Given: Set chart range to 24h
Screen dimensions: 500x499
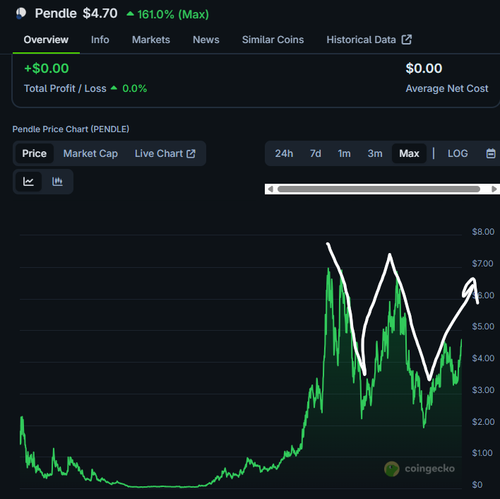Looking at the screenshot, I should (284, 153).
